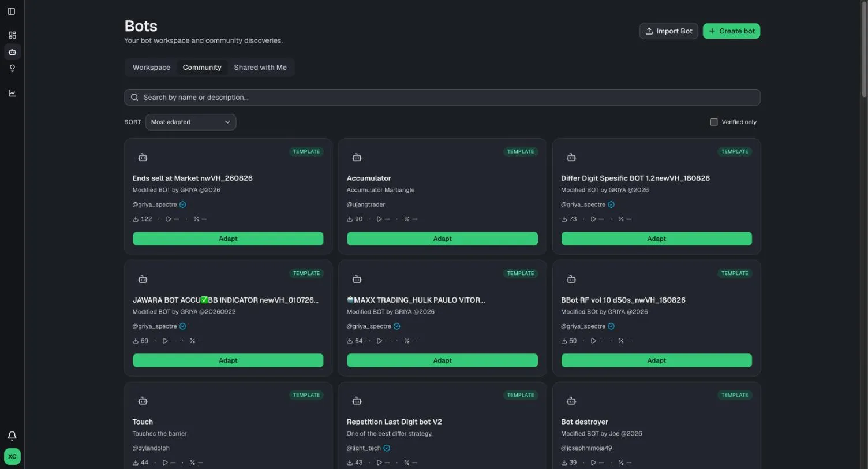Click the page vertical scrollbar
The height and width of the screenshot is (469, 868).
click(865, 50)
